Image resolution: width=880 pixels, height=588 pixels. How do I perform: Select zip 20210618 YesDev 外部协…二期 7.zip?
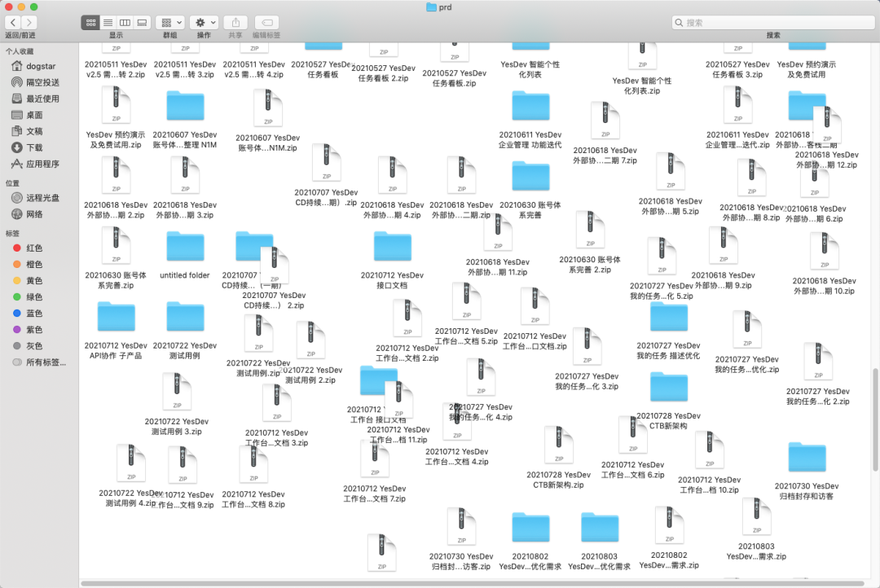click(x=605, y=121)
